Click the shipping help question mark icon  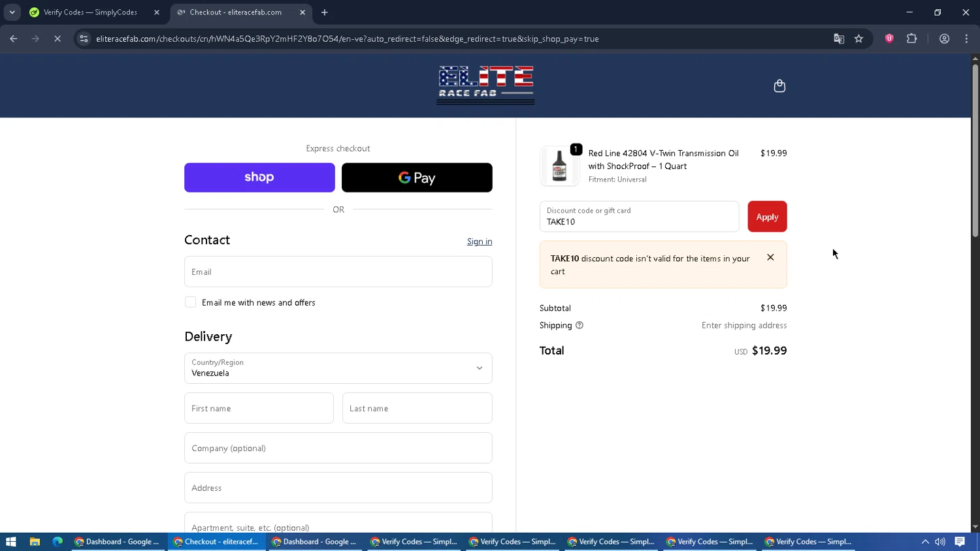[579, 325]
